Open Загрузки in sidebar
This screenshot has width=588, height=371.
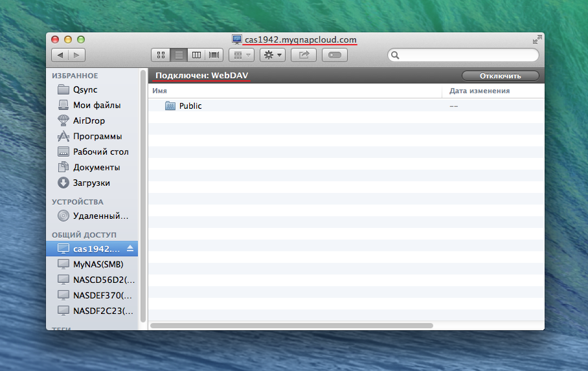[92, 183]
